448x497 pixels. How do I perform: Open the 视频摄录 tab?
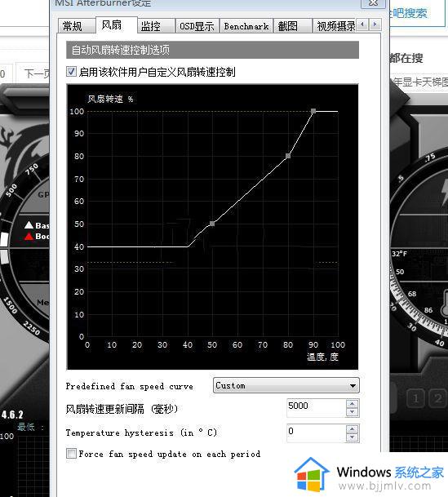(x=335, y=26)
